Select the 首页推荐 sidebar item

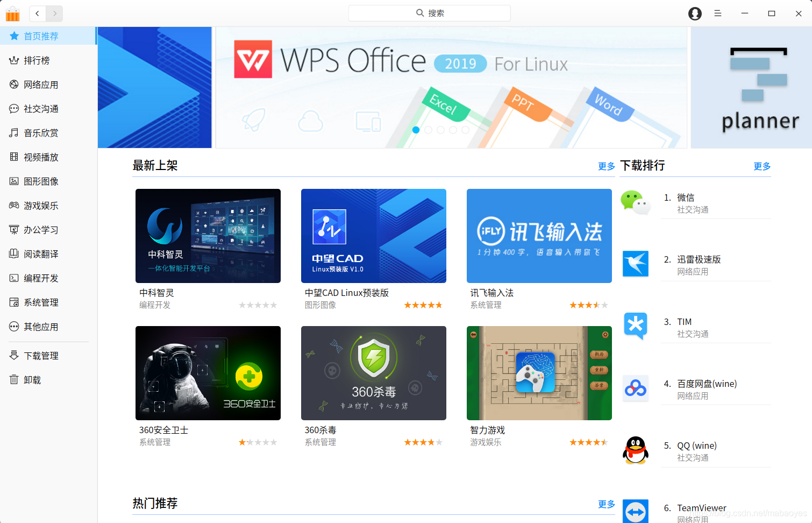(x=48, y=36)
